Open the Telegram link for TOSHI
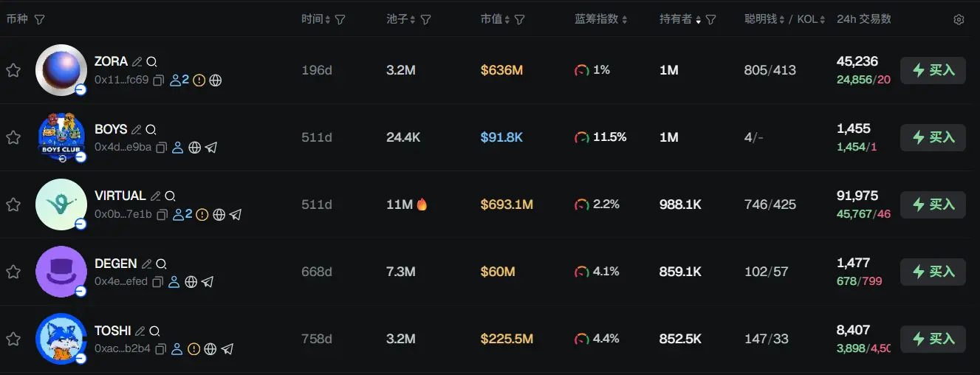 pyautogui.click(x=227, y=348)
